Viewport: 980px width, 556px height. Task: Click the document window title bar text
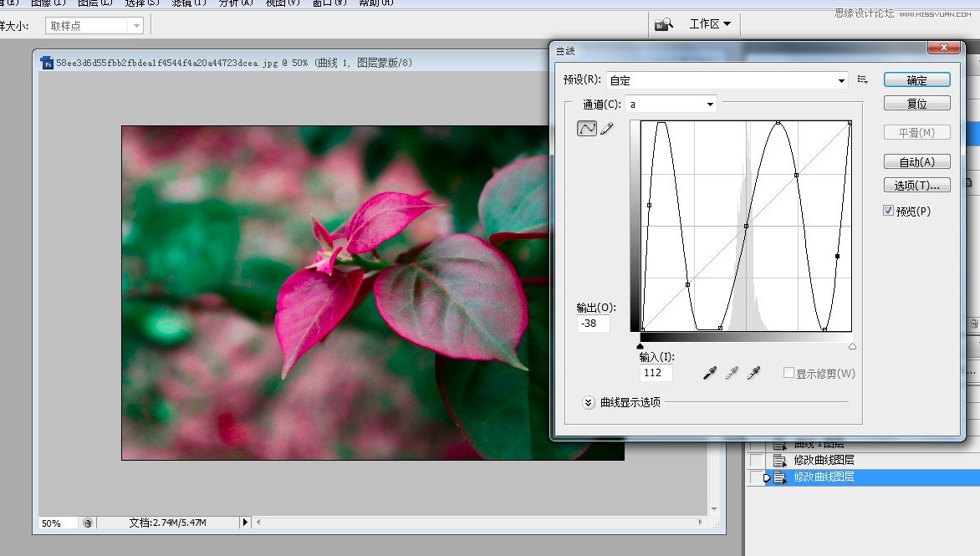(x=234, y=63)
